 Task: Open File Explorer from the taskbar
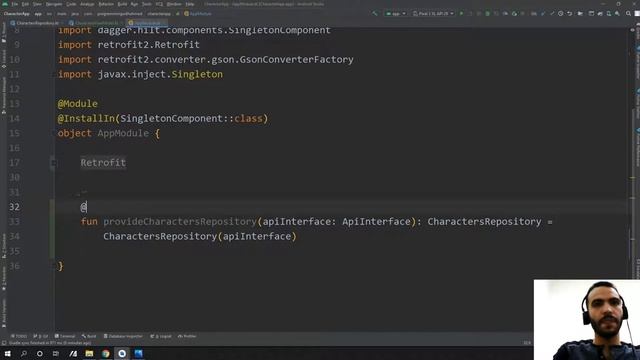tap(89, 353)
